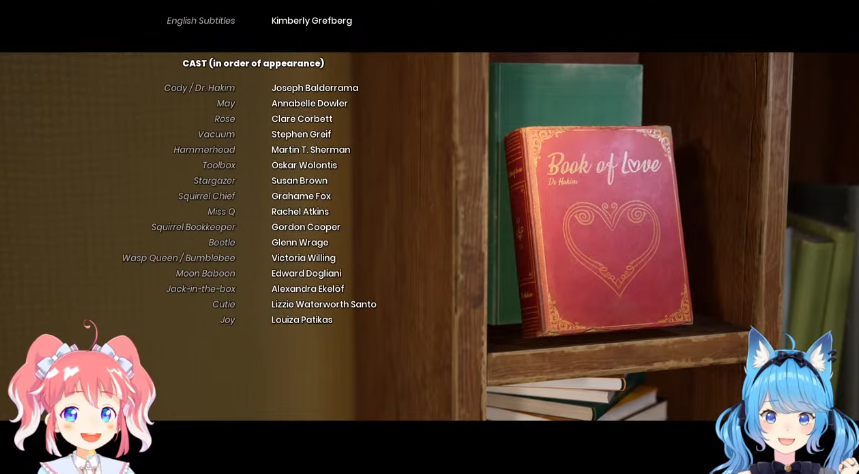Viewport: 859px width, 474px height.
Task: Click cast name "Martin T. Sherman"
Action: pos(311,150)
